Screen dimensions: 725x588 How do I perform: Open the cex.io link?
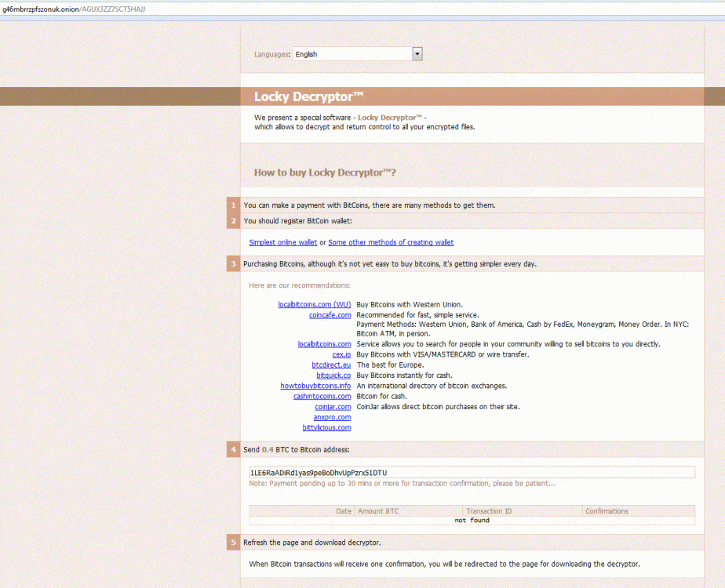click(341, 354)
